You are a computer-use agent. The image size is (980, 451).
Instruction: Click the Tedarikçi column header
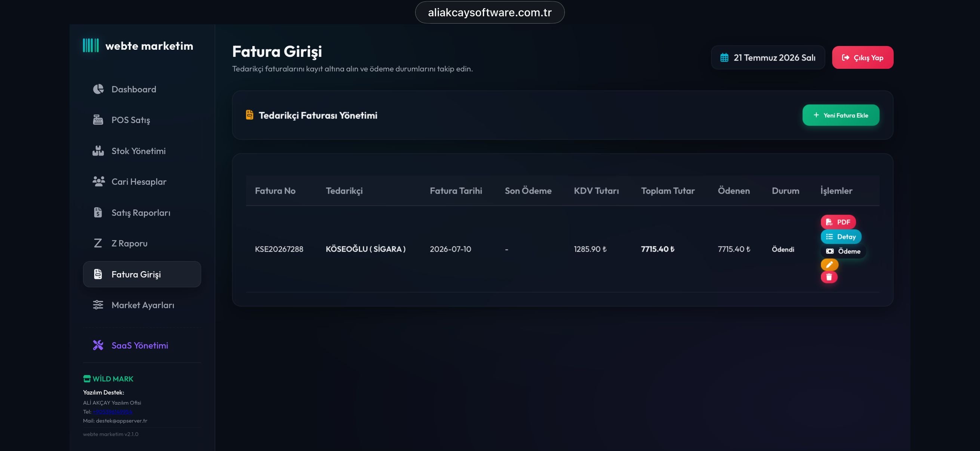click(x=344, y=191)
